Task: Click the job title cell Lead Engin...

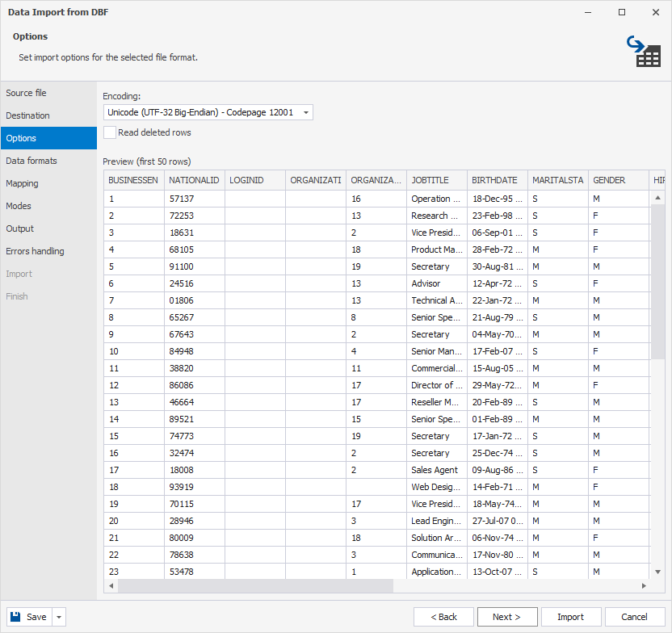Action: click(437, 521)
